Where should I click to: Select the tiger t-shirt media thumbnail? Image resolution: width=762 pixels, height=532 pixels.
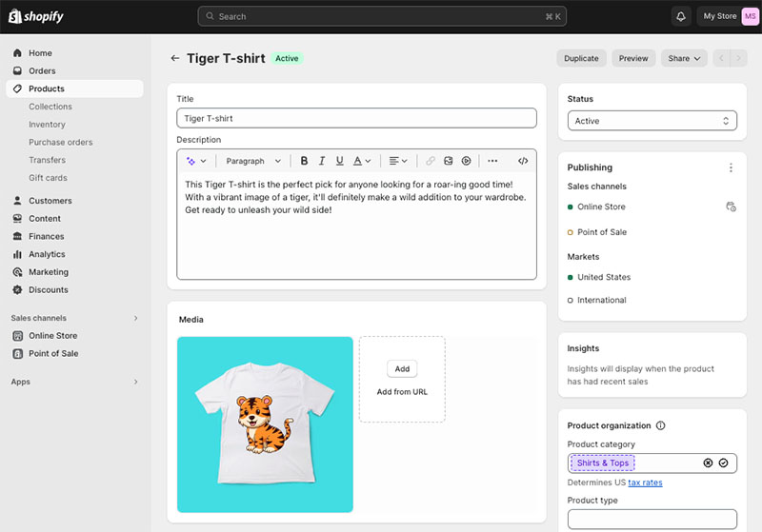(x=265, y=424)
